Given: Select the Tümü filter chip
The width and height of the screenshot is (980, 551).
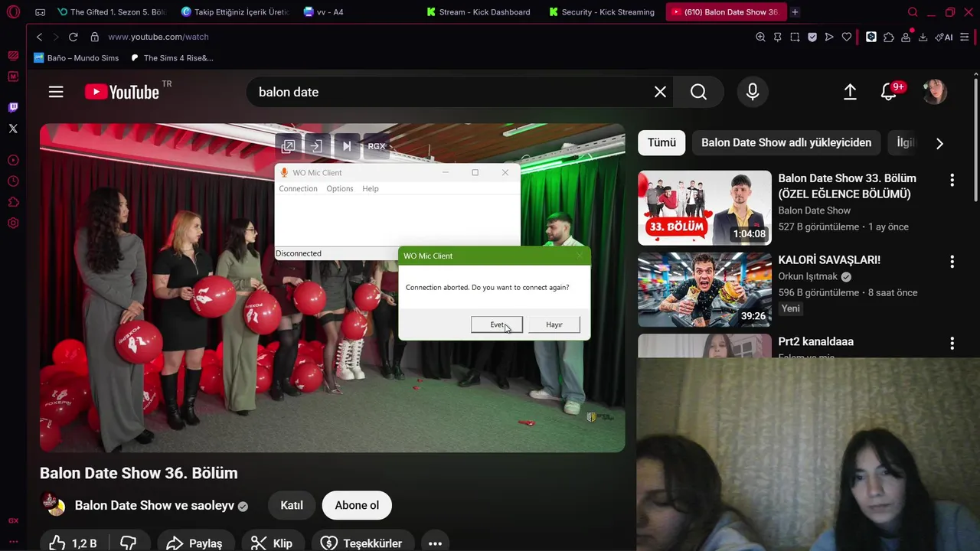Looking at the screenshot, I should coord(661,143).
